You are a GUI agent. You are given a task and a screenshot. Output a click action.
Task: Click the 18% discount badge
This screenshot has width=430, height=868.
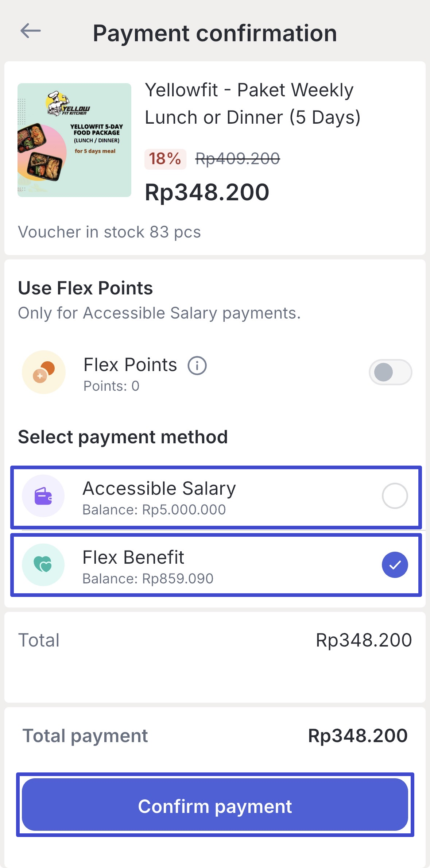tap(165, 159)
